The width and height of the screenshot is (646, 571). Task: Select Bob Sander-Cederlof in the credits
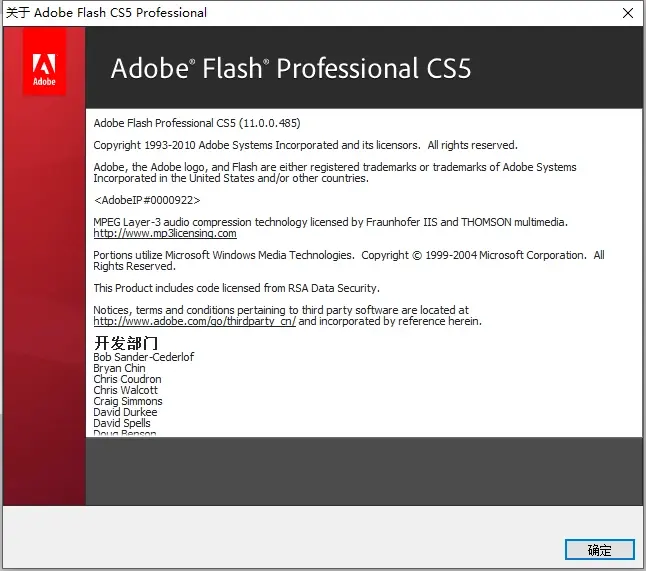point(144,357)
